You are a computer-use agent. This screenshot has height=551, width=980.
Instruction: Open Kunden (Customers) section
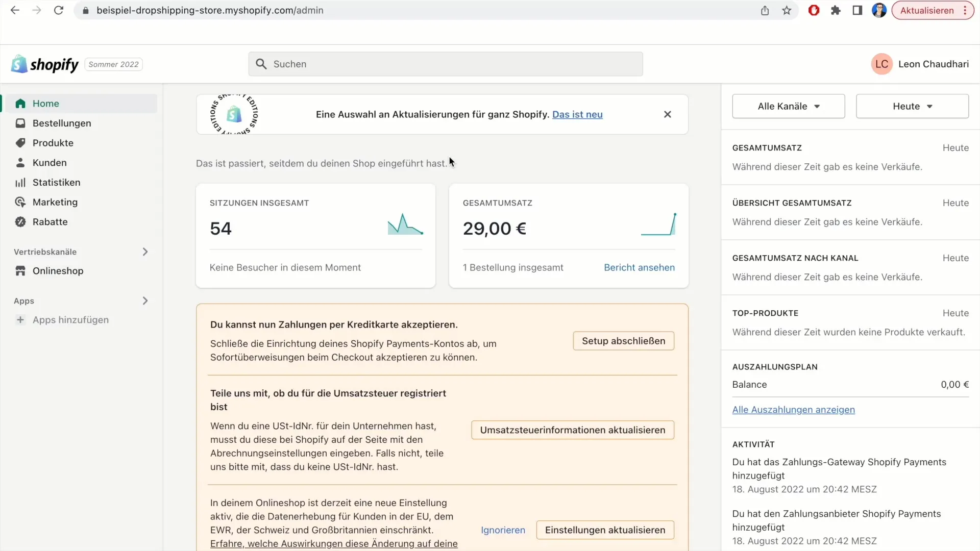click(49, 162)
